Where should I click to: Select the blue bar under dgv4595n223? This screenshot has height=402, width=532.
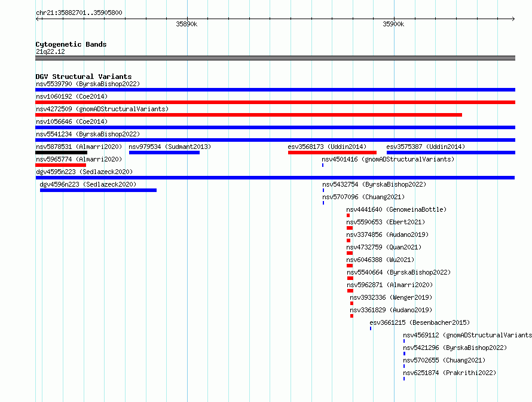(275, 178)
